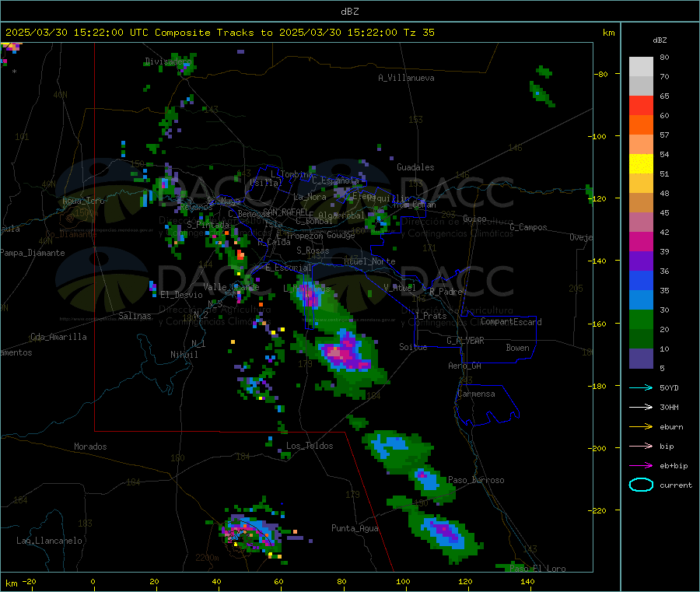Click the cyan current ellipse icon
Image resolution: width=700 pixels, height=592 pixels.
641,485
